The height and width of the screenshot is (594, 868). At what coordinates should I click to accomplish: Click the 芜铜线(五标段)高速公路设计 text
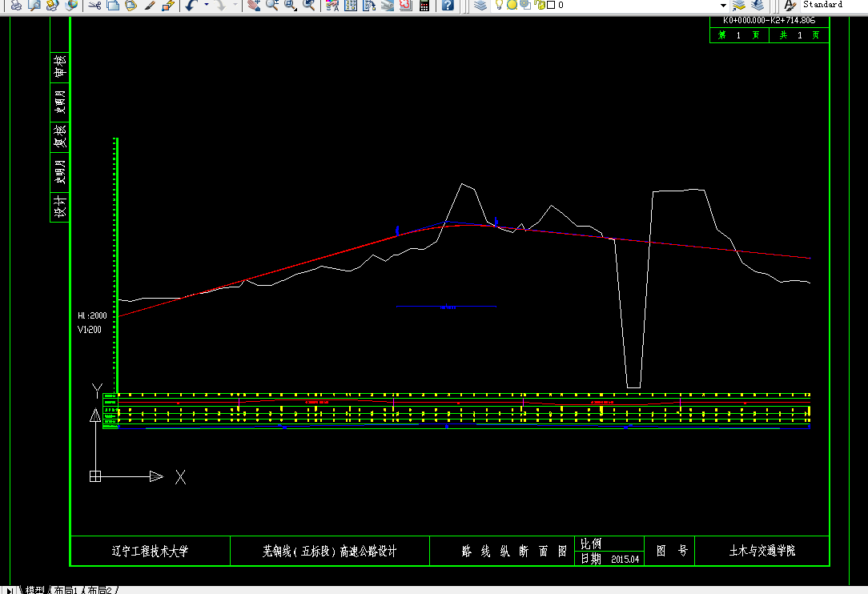click(329, 552)
